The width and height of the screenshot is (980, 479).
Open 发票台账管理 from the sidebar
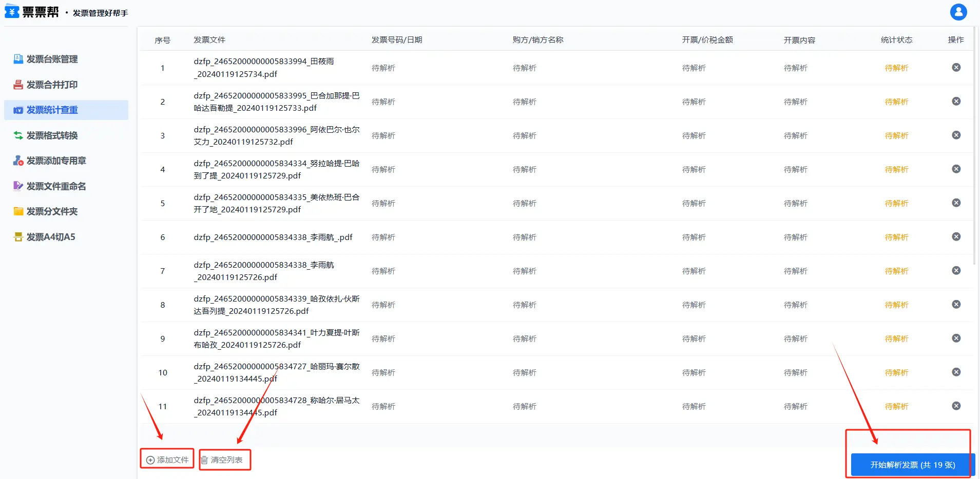[x=52, y=59]
